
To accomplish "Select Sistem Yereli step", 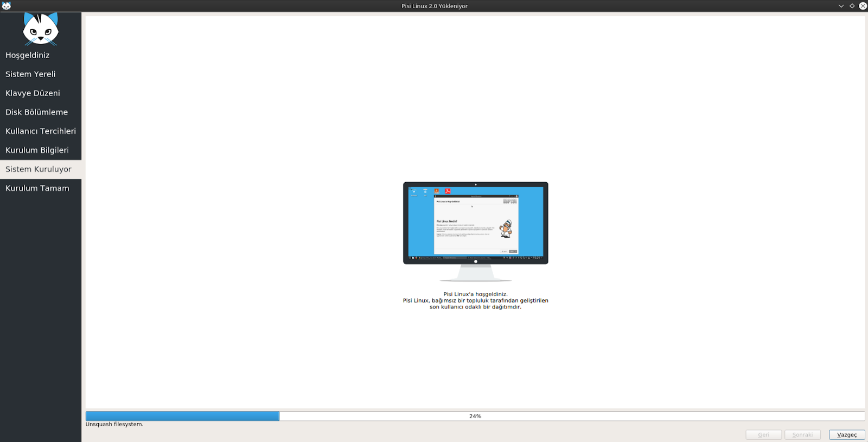I will click(41, 74).
